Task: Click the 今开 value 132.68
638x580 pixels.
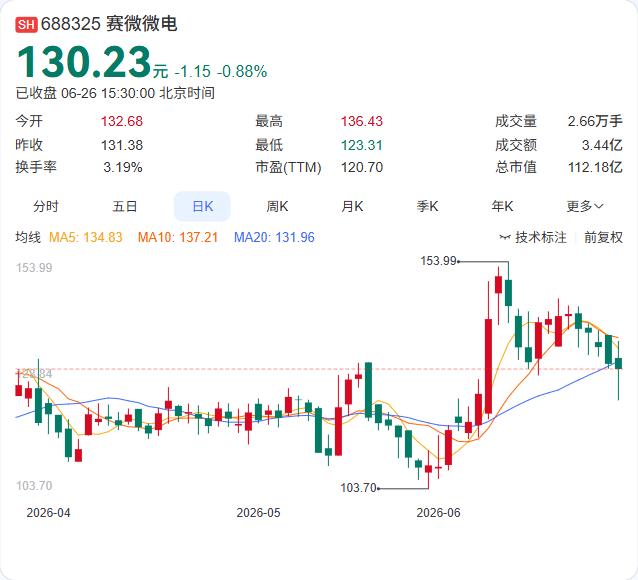Action: 122,121
